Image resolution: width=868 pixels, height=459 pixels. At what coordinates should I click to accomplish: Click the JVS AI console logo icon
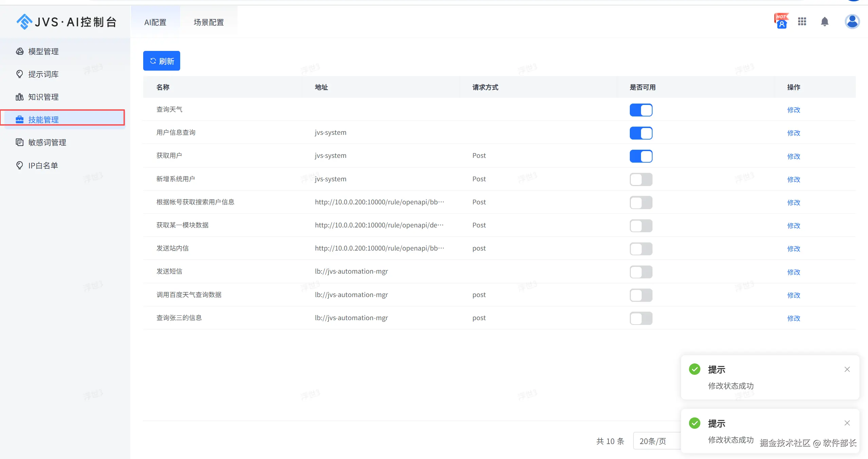pyautogui.click(x=24, y=22)
